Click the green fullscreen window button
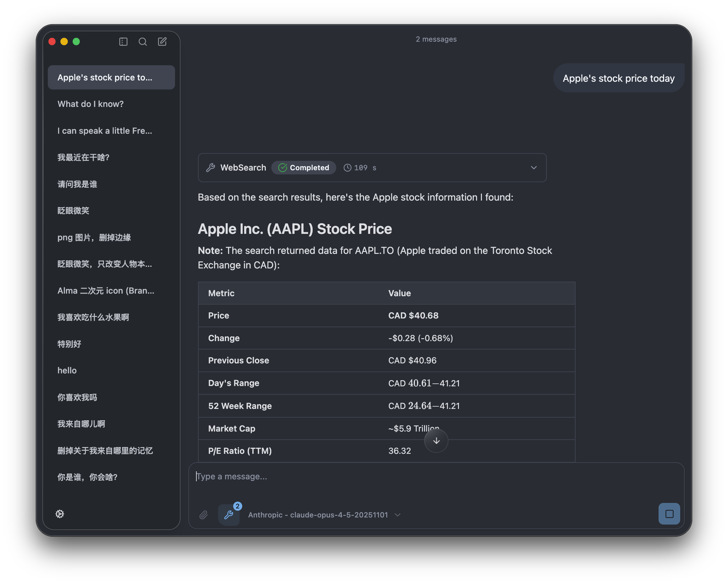The width and height of the screenshot is (728, 584). click(x=76, y=42)
